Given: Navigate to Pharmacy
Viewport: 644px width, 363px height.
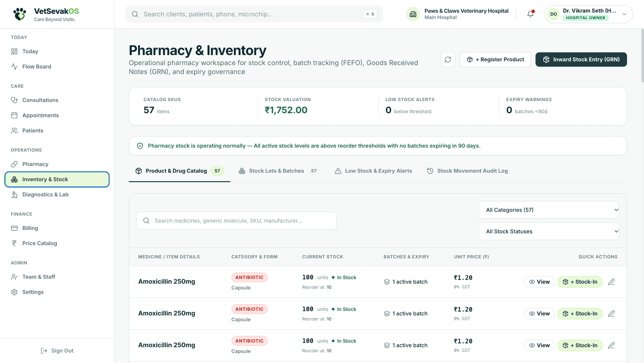Looking at the screenshot, I should pyautogui.click(x=57, y=164).
